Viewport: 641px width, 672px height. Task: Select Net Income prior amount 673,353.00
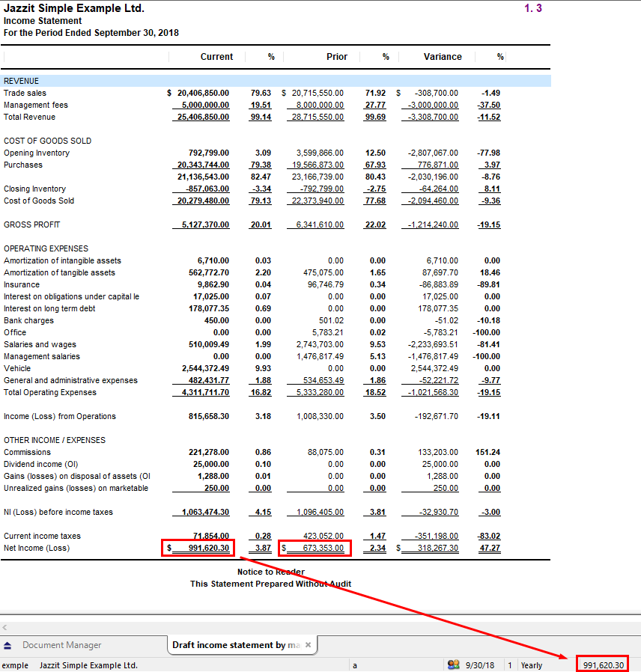click(323, 549)
